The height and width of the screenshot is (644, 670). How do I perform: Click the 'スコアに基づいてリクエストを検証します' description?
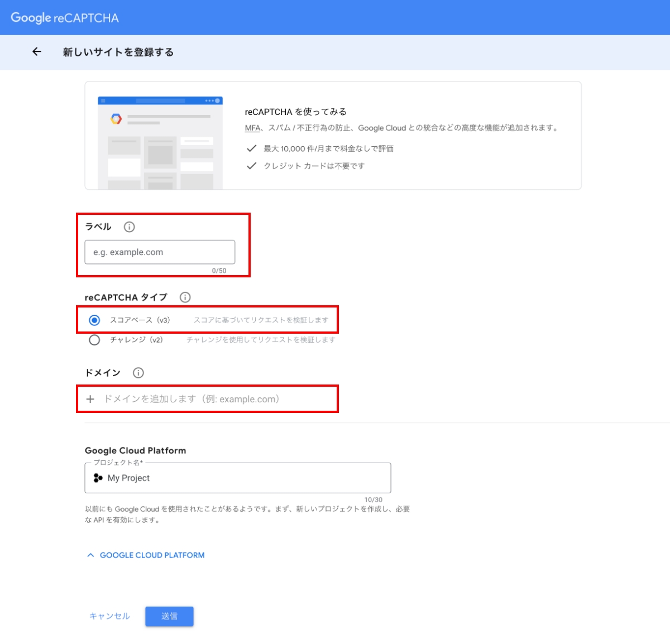[x=261, y=320]
